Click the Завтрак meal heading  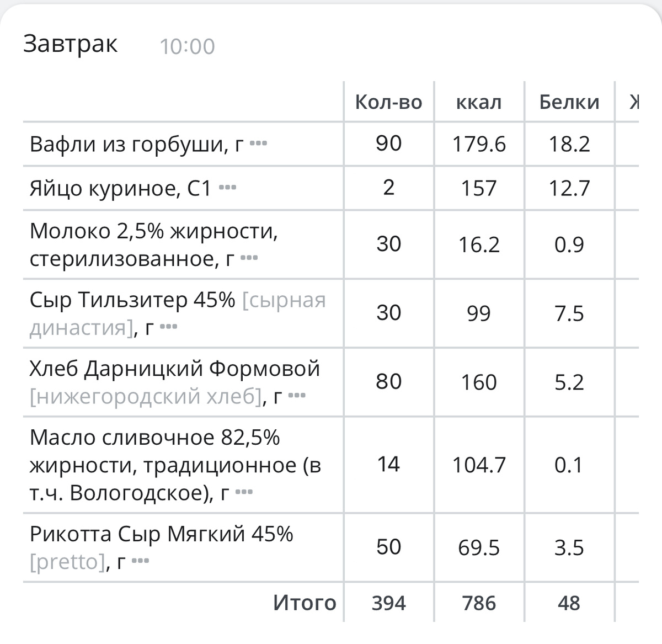point(70,44)
